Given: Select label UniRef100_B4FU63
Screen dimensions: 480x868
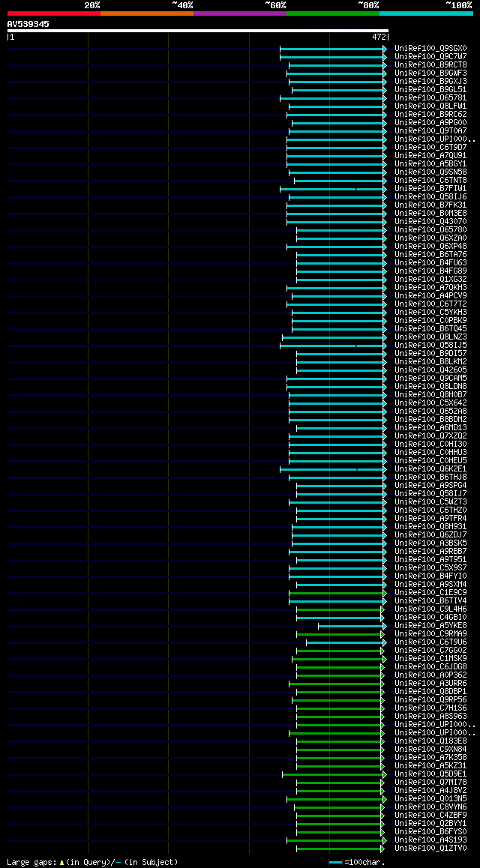Looking at the screenshot, I should pyautogui.click(x=430, y=263).
